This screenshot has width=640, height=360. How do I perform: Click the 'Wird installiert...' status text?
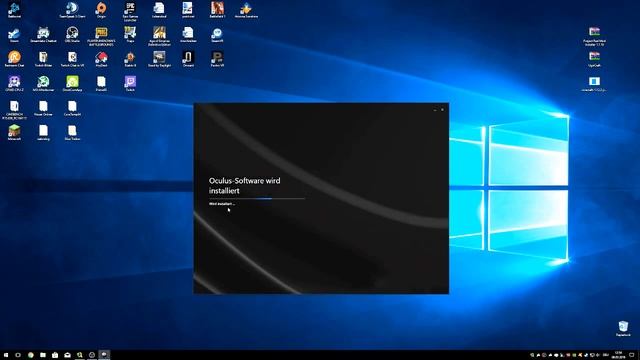[x=222, y=204]
